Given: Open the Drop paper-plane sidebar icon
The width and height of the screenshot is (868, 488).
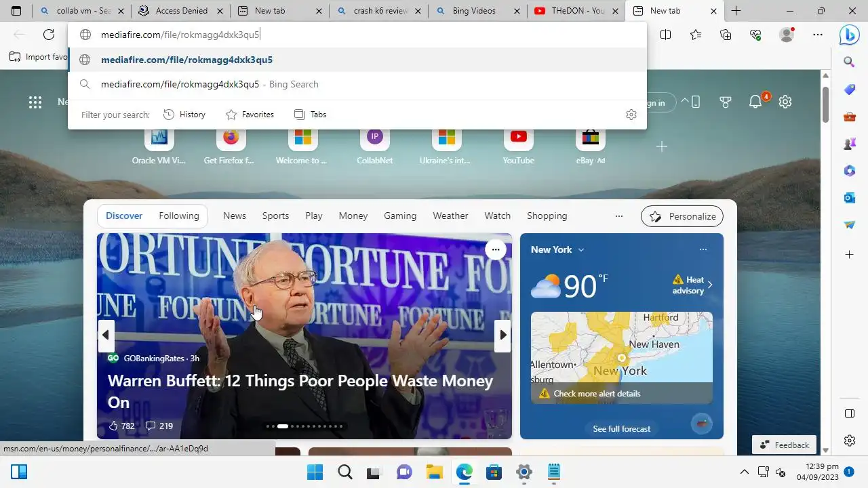Looking at the screenshot, I should click(x=849, y=225).
